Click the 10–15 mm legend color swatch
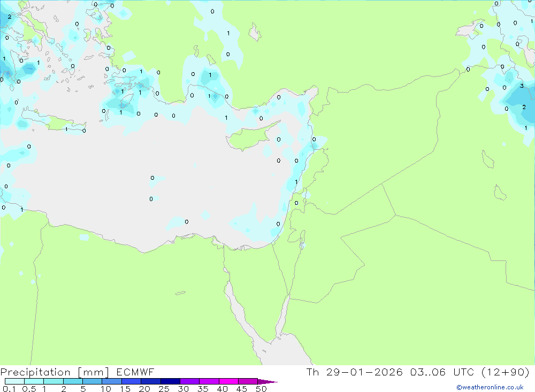The height and width of the screenshot is (392, 535). (112, 381)
